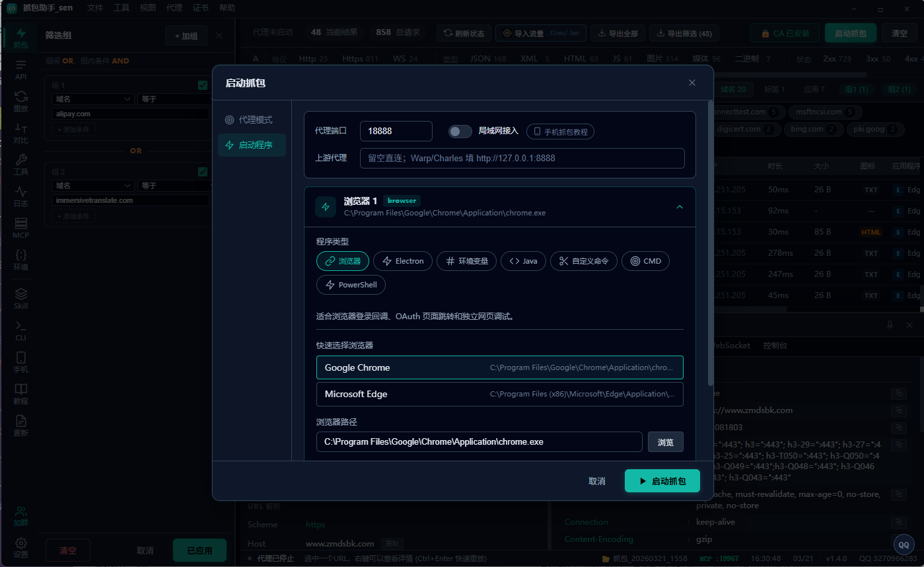This screenshot has height=567, width=924.
Task: Switch to the 代理模式 tab
Action: pos(252,120)
